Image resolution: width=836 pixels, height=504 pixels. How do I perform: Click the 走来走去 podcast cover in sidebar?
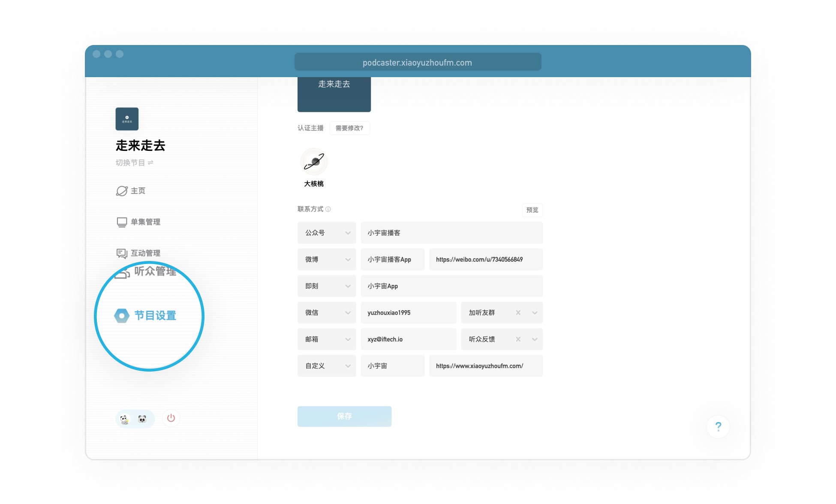pyautogui.click(x=127, y=119)
